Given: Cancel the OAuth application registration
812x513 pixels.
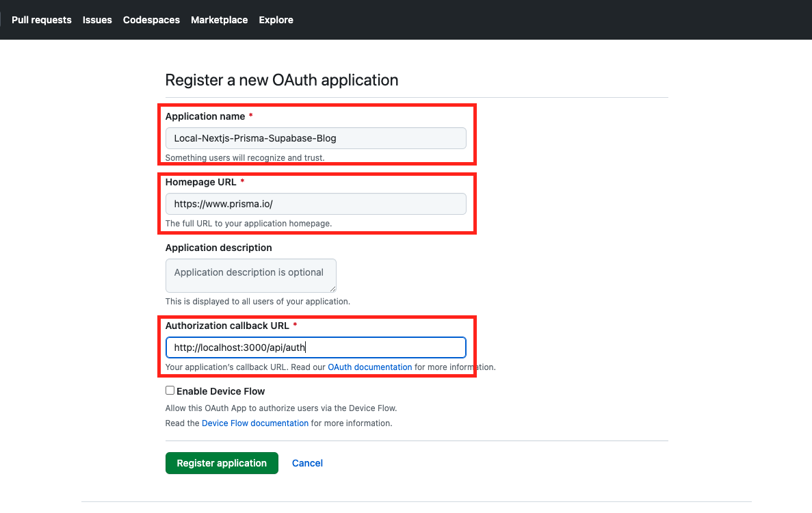Looking at the screenshot, I should tap(307, 463).
